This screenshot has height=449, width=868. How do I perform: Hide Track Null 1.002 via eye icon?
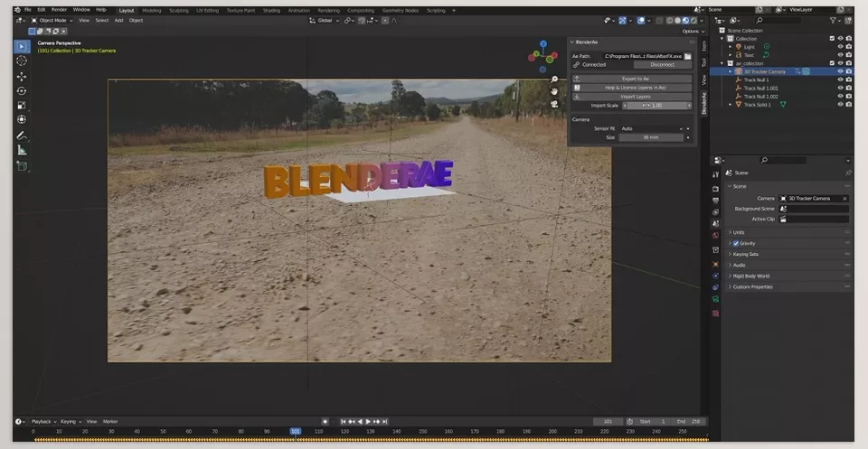coord(840,96)
